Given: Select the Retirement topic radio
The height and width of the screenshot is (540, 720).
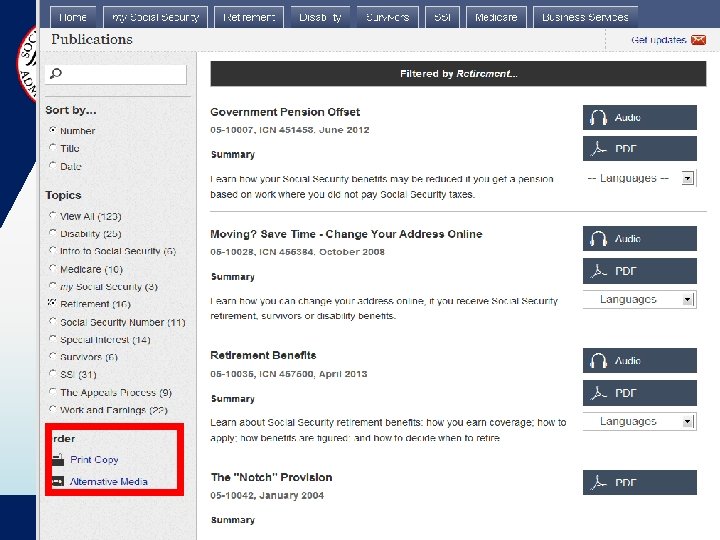Looking at the screenshot, I should pyautogui.click(x=53, y=304).
